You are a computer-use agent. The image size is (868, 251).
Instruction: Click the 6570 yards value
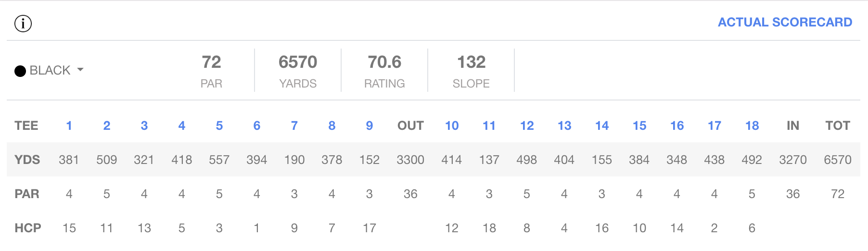(x=298, y=62)
